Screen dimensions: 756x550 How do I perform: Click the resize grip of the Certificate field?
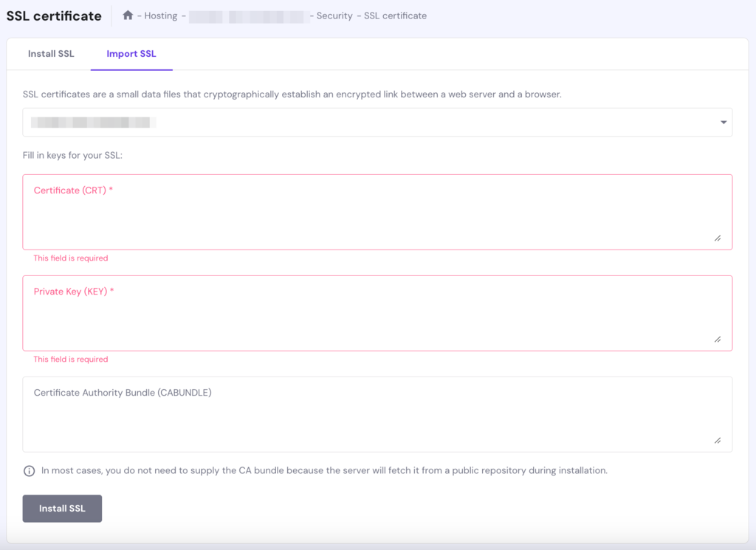pyautogui.click(x=717, y=238)
